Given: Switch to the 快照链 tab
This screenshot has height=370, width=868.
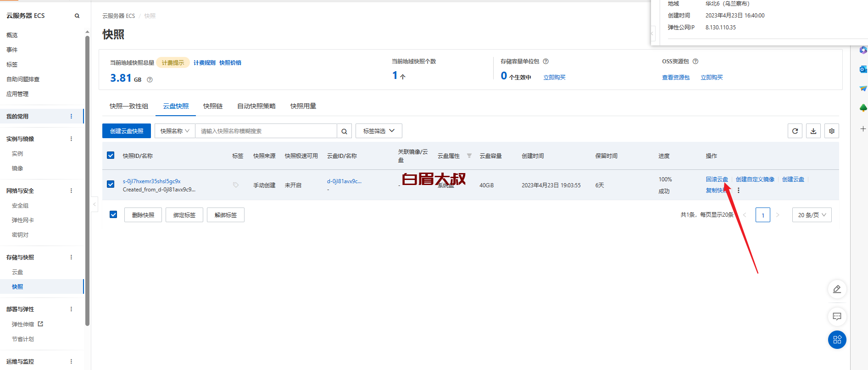Looking at the screenshot, I should point(213,106).
